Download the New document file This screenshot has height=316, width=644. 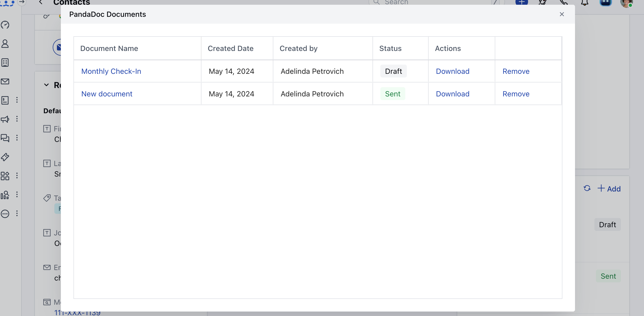[453, 94]
